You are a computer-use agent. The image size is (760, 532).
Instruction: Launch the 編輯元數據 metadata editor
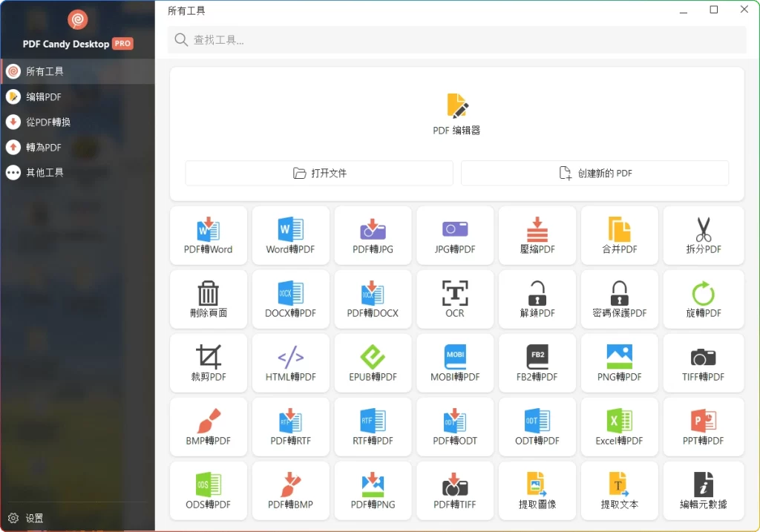[701, 490]
